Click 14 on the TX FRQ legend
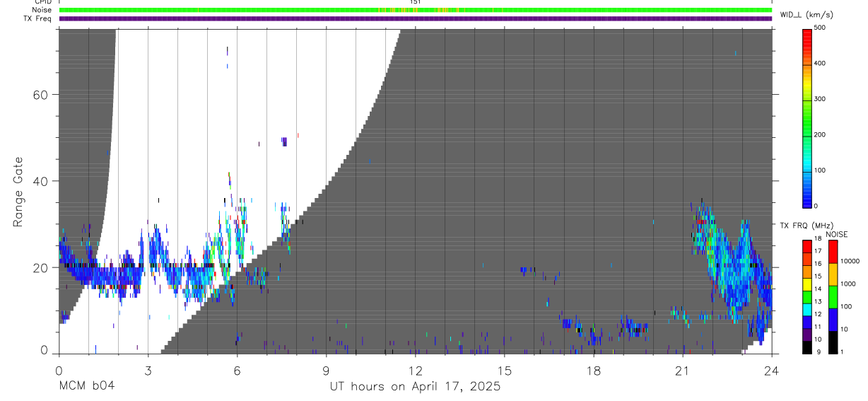 (818, 289)
